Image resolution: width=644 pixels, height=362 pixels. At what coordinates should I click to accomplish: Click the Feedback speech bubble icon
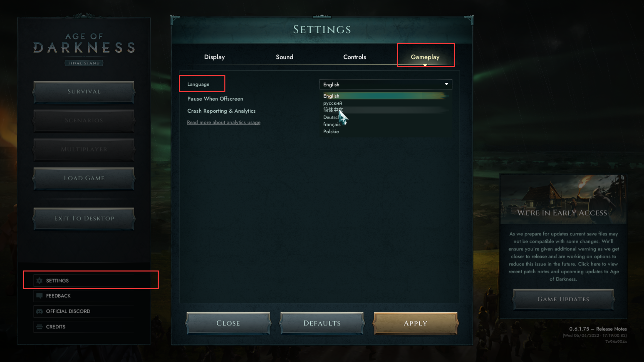click(40, 296)
